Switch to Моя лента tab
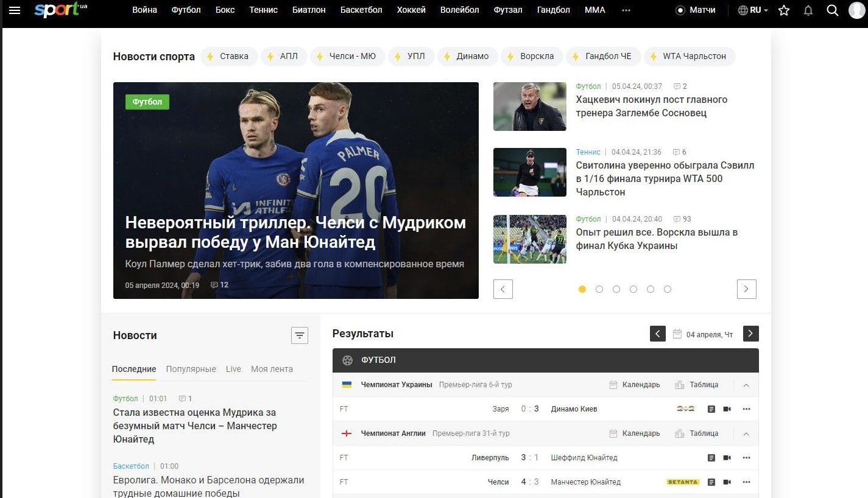 [272, 369]
